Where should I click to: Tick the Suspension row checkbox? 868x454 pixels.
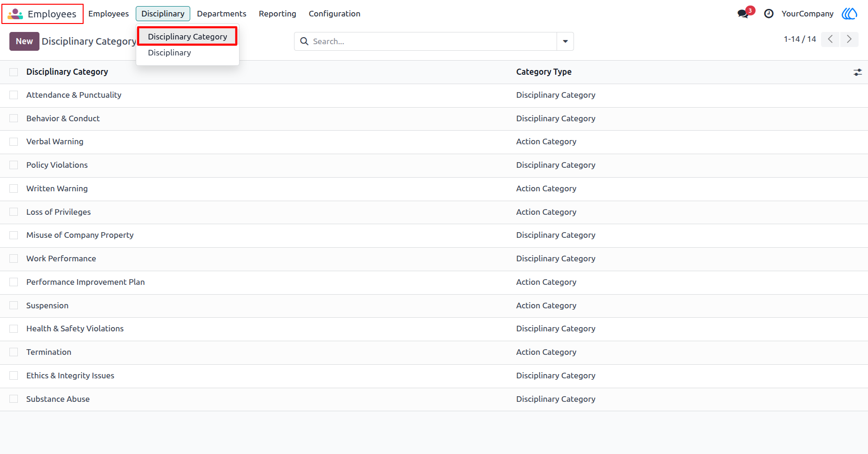[x=14, y=305]
